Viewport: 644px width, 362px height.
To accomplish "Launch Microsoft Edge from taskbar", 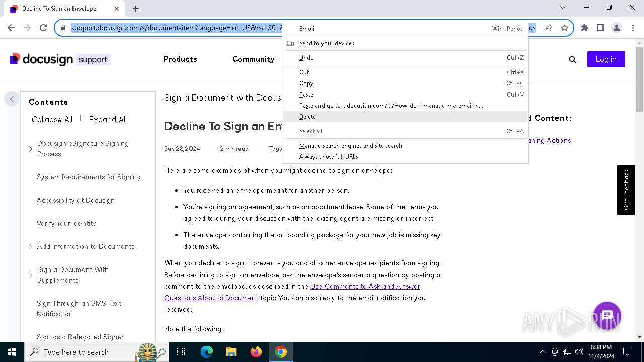I will click(207, 352).
